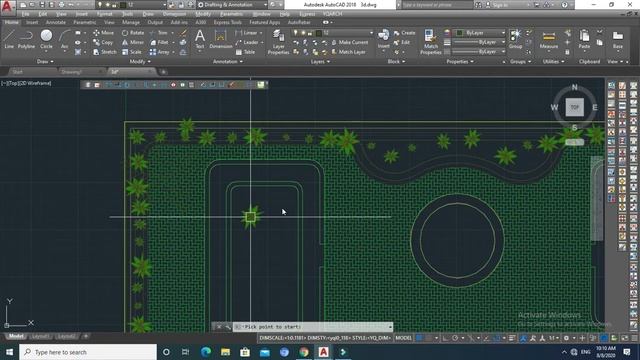640x360 pixels.
Task: Expand the Annotation panel
Action: (228, 62)
